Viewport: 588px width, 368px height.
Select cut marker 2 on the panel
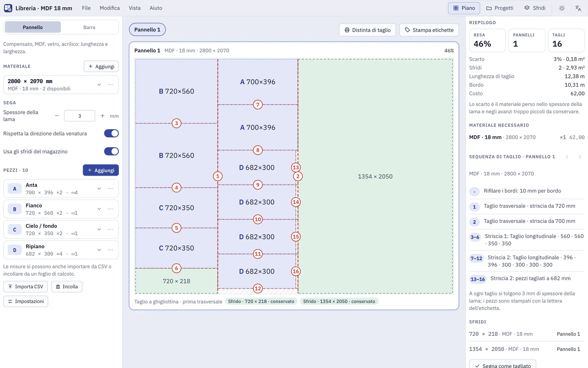tap(298, 176)
